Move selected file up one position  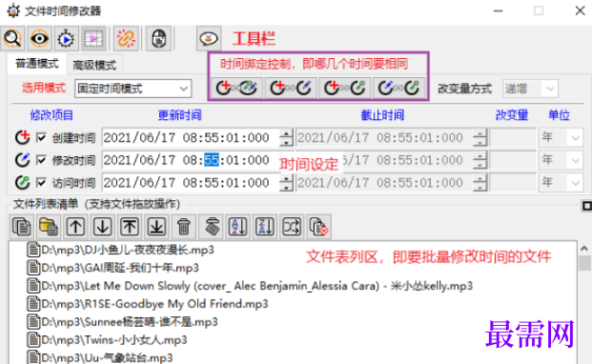(x=76, y=227)
